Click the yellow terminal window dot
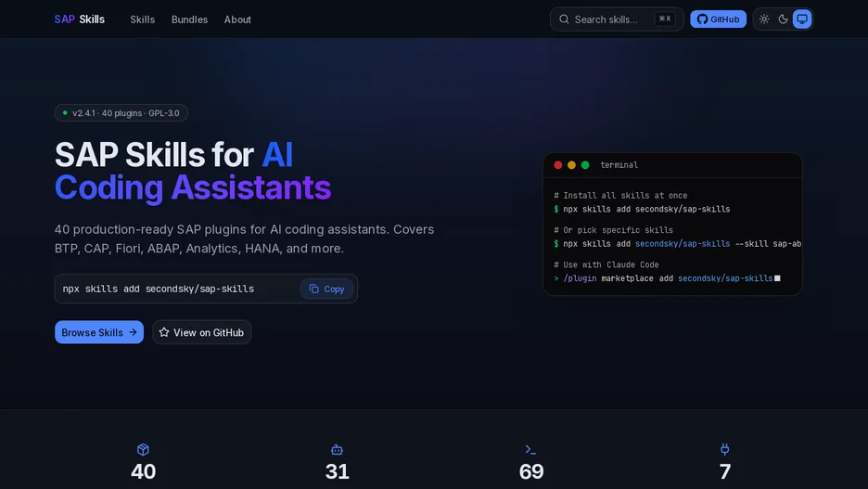 point(571,165)
